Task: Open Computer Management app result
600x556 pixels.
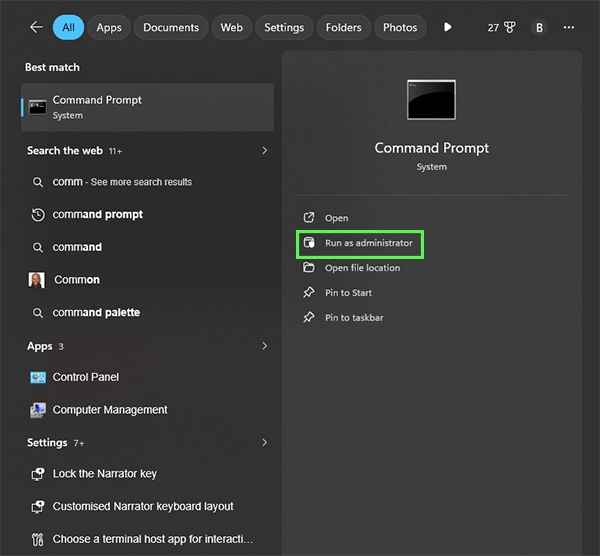Action: [147, 410]
